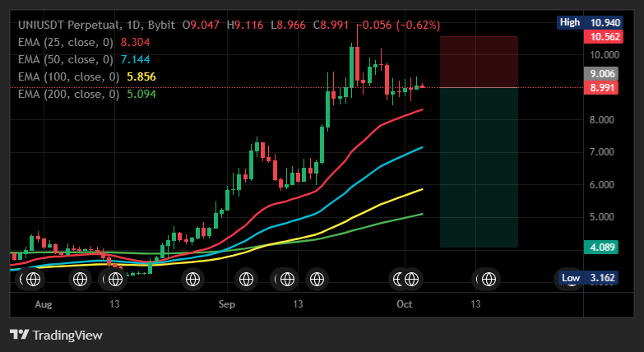
Task: Click the High 10.940 price label
Action: 591,22
